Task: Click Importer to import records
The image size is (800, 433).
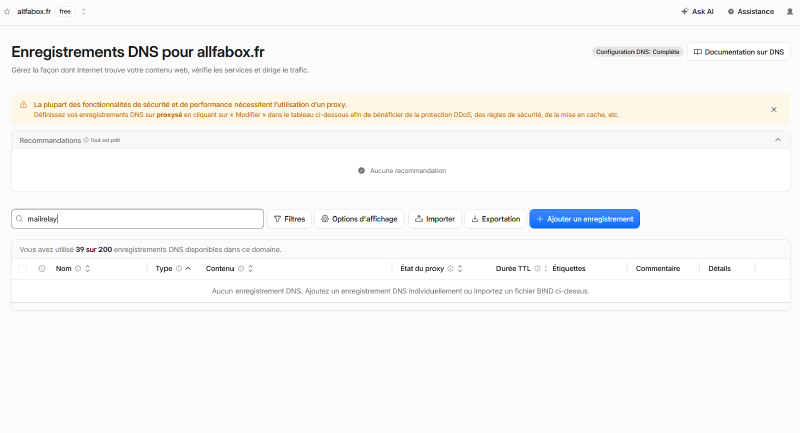Action: pyautogui.click(x=435, y=219)
